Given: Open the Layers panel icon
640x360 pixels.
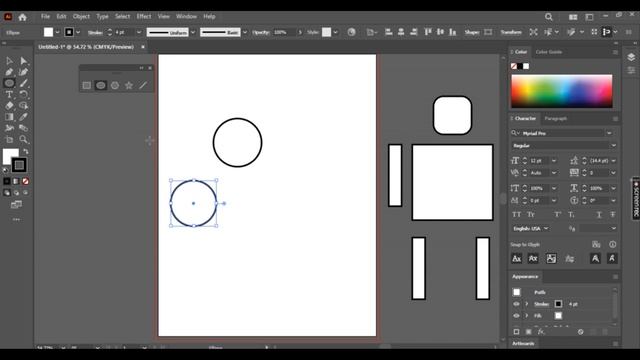Looking at the screenshot, I should pyautogui.click(x=631, y=57).
